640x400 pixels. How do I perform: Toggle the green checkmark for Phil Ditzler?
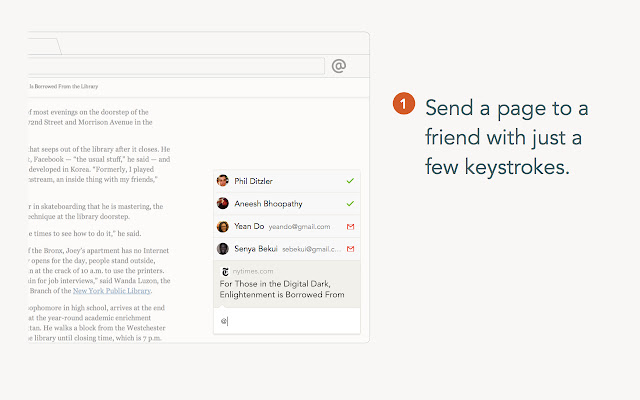pos(350,181)
